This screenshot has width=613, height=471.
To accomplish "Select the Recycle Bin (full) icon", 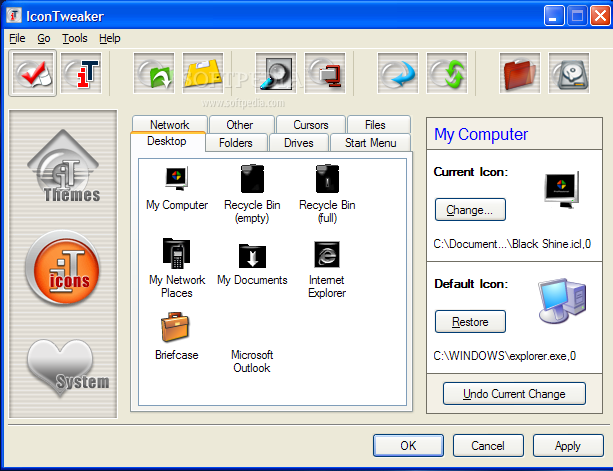I will (x=327, y=194).
